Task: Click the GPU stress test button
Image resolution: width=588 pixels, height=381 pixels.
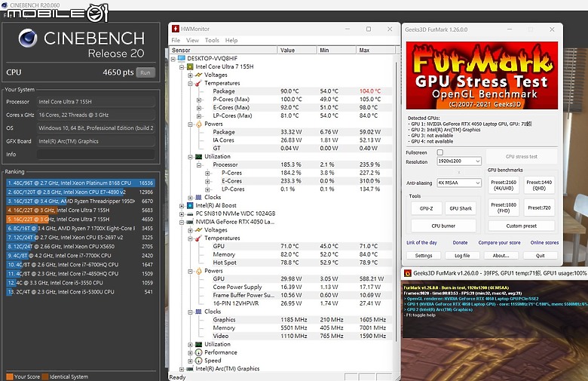Action: click(x=521, y=156)
